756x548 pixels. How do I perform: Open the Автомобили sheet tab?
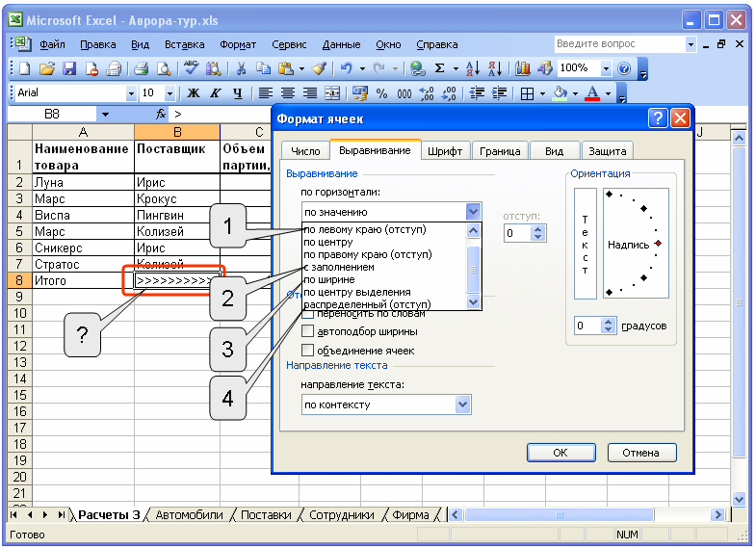189,515
